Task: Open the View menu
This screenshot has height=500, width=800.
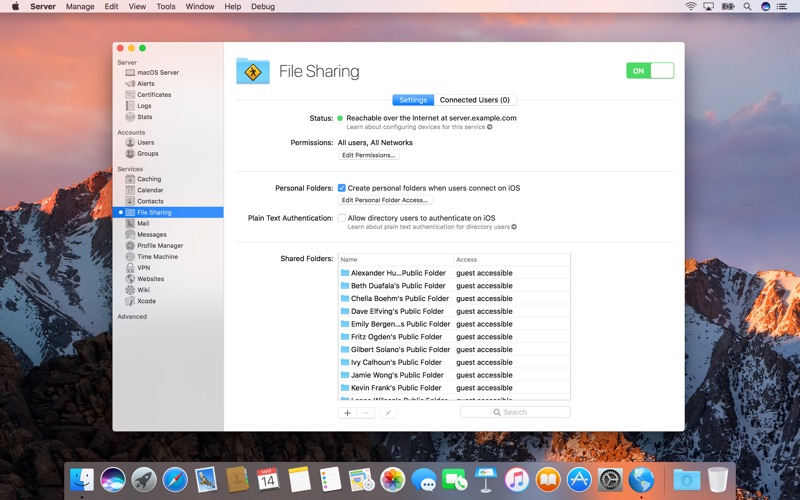Action: tap(137, 7)
